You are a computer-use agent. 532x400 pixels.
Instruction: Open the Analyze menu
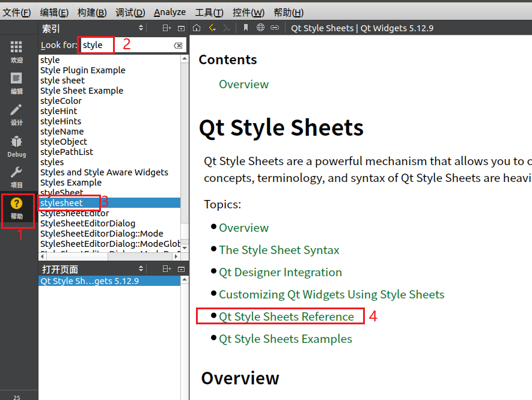click(x=170, y=13)
